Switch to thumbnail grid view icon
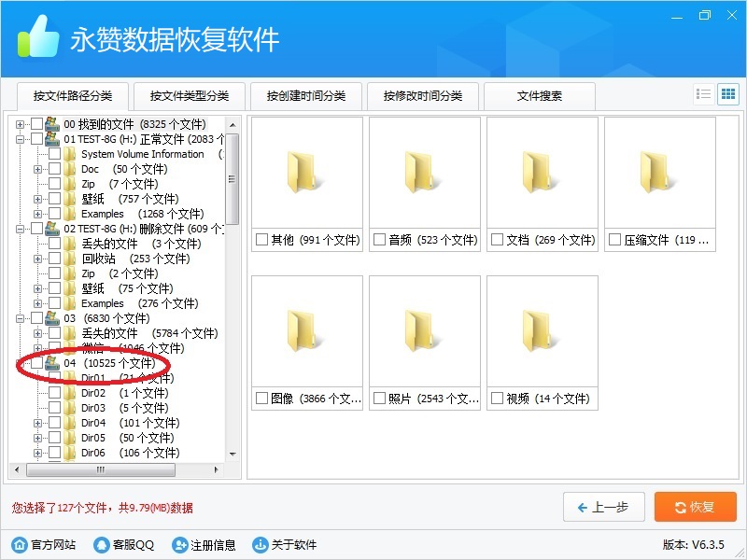The height and width of the screenshot is (560, 747). [727, 94]
